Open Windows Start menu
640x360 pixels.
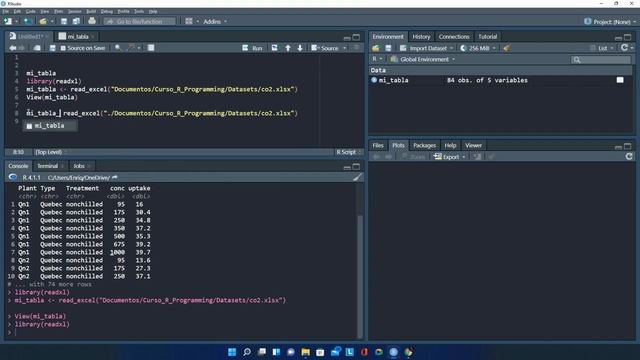(x=232, y=352)
